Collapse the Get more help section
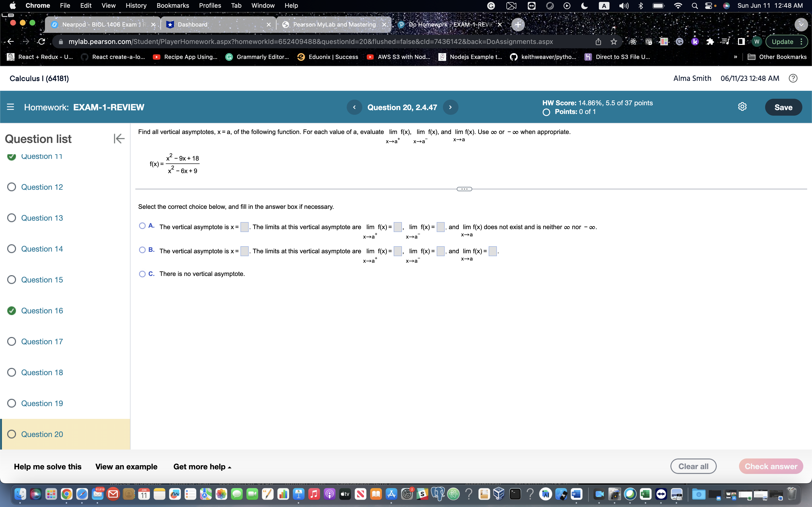The width and height of the screenshot is (812, 507). [202, 466]
